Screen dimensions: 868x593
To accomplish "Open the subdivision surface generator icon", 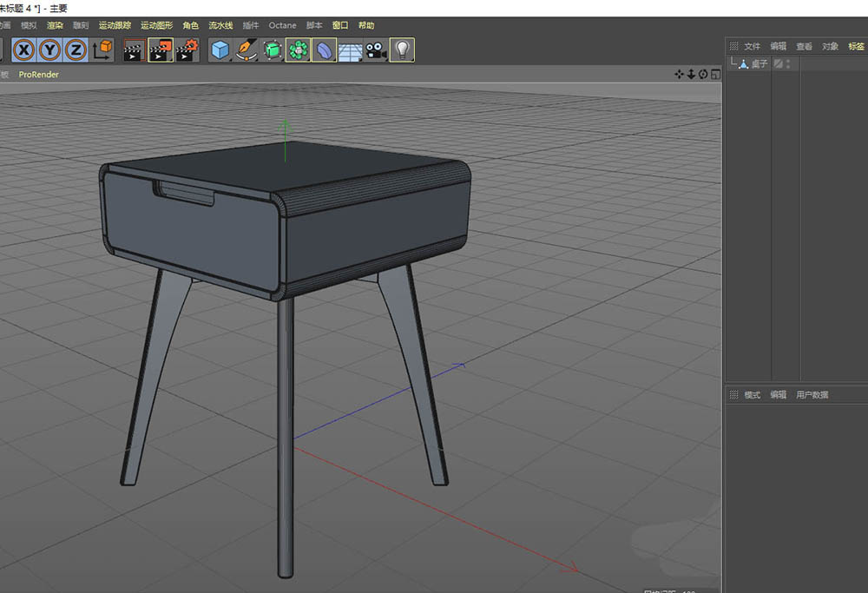I will coord(272,49).
